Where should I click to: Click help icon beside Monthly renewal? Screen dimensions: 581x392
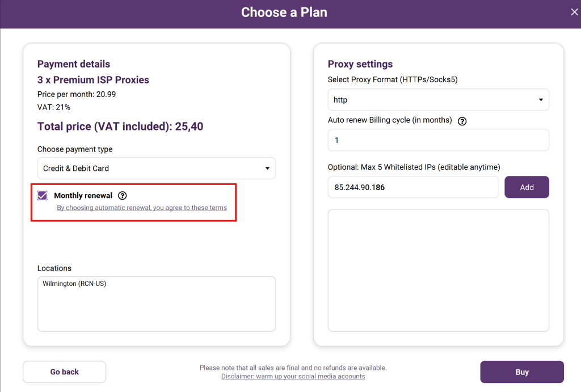[123, 196]
